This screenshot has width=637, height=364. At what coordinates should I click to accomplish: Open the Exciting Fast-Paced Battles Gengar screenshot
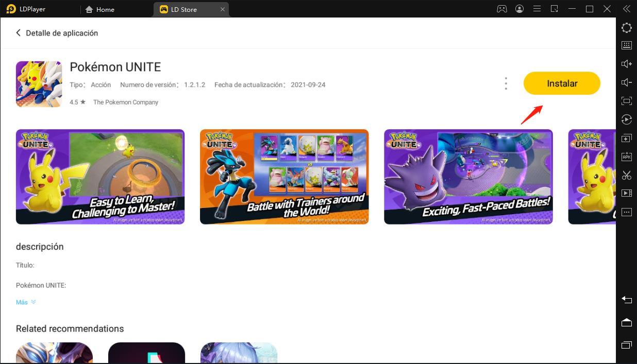tap(468, 177)
